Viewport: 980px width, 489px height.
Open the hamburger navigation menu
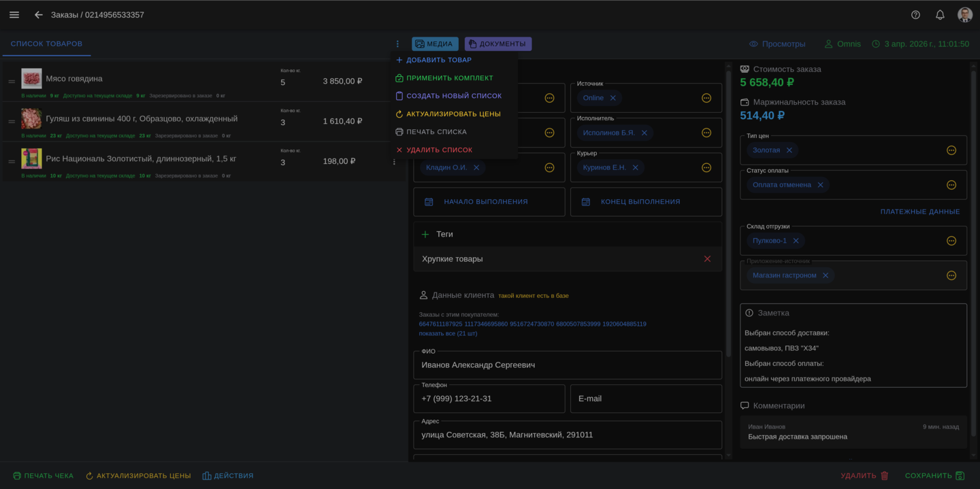click(14, 15)
